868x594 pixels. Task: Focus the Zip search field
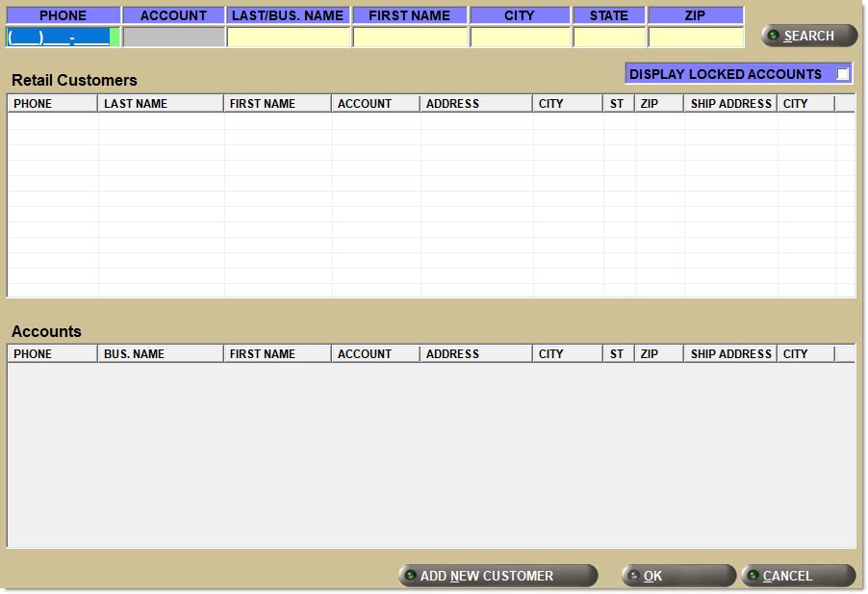[x=696, y=38]
